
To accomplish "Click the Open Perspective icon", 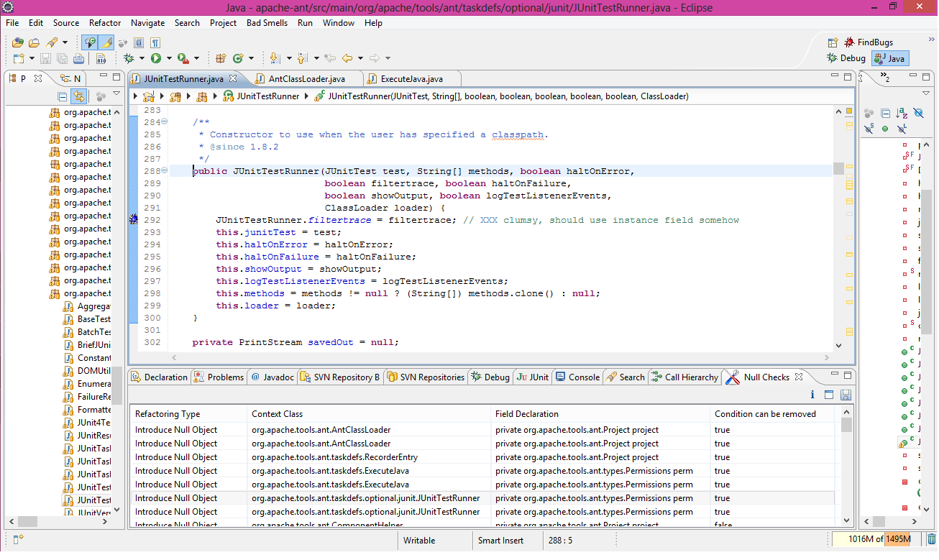I will click(833, 42).
